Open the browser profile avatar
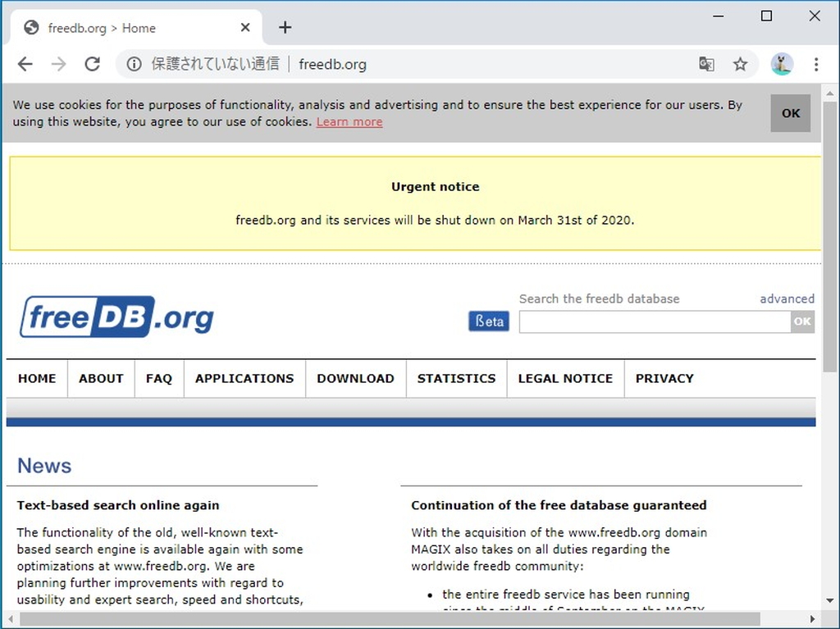This screenshot has width=840, height=629. 781,64
